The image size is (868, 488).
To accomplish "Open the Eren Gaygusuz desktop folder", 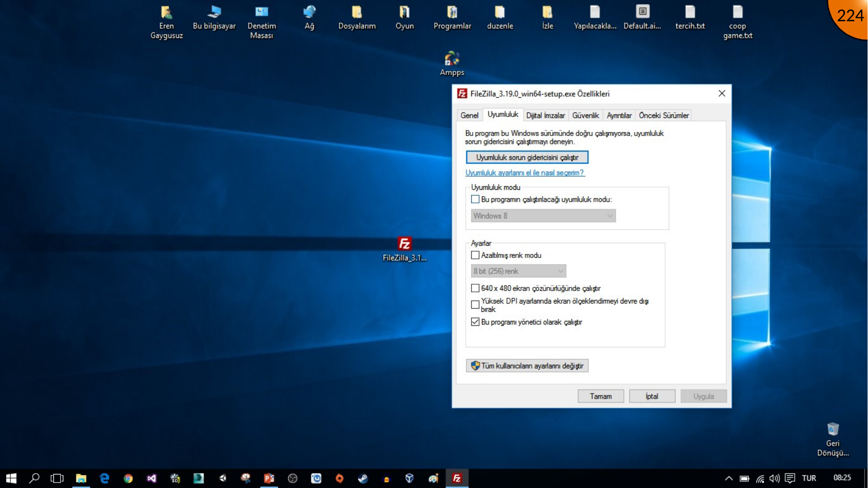I will (166, 22).
